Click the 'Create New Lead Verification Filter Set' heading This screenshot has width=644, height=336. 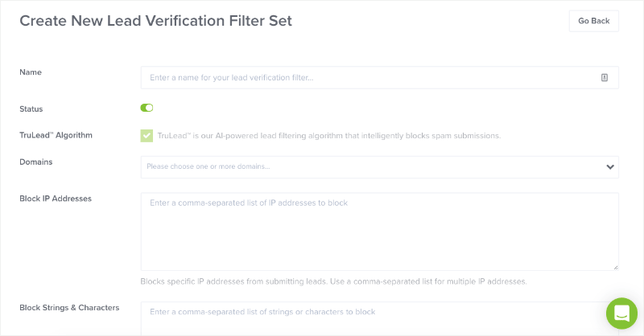pos(155,21)
